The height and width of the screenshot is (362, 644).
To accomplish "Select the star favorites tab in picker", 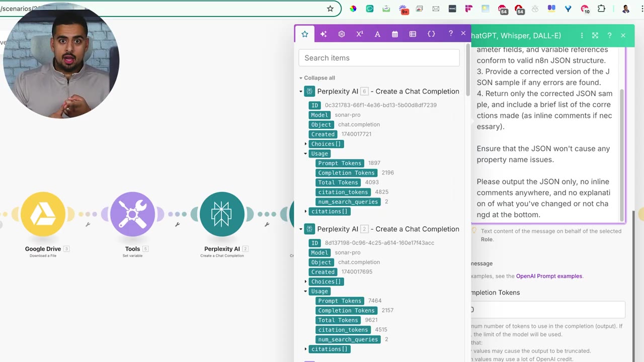I will (x=305, y=34).
